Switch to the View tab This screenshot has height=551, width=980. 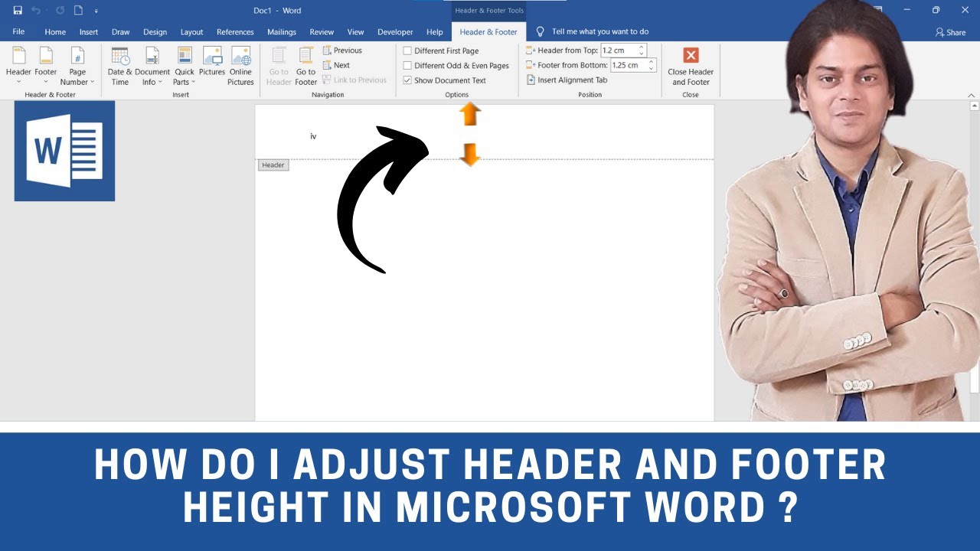(355, 32)
